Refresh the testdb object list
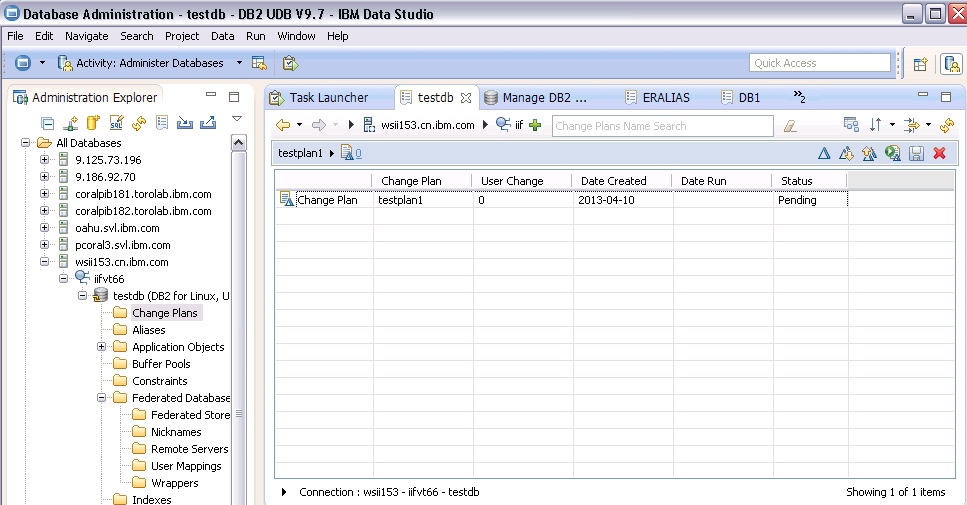The height and width of the screenshot is (505, 967). (x=947, y=125)
